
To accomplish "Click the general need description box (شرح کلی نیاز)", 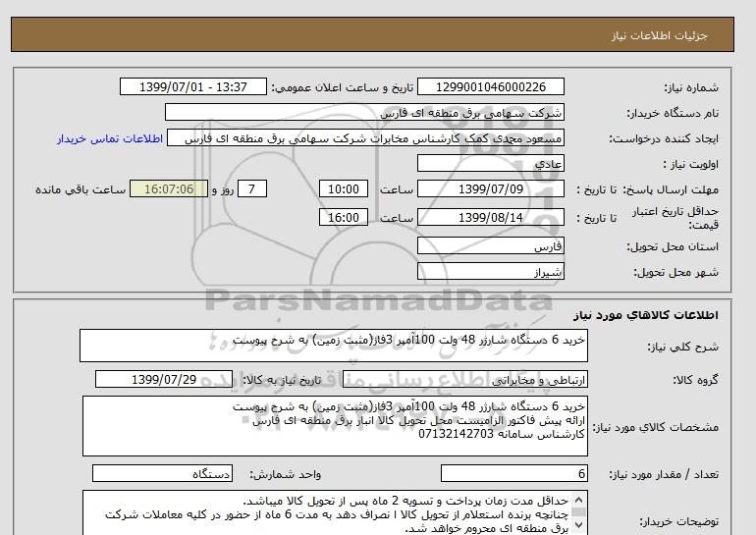I will [x=334, y=346].
